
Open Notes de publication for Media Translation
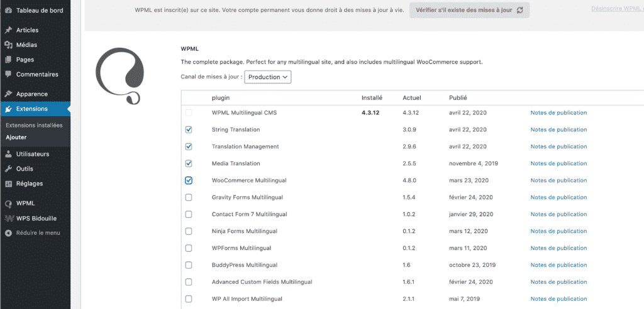pyautogui.click(x=558, y=163)
